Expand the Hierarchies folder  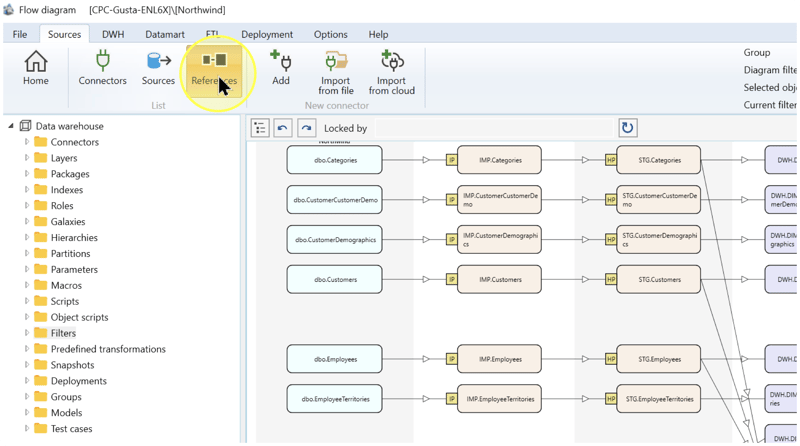tap(27, 237)
